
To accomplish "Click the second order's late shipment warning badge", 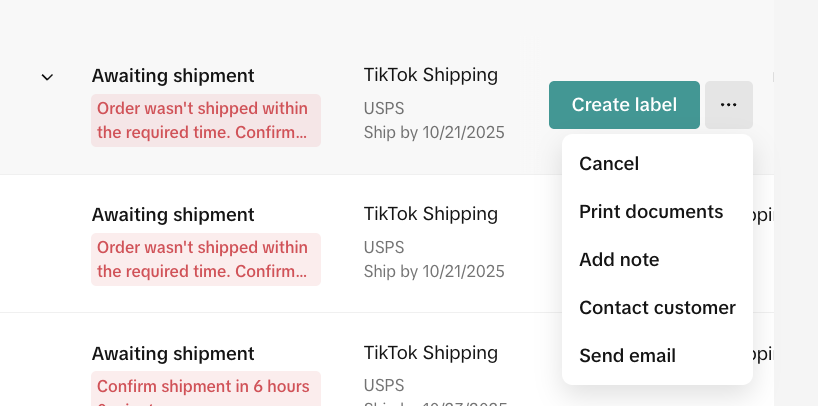I will (205, 259).
